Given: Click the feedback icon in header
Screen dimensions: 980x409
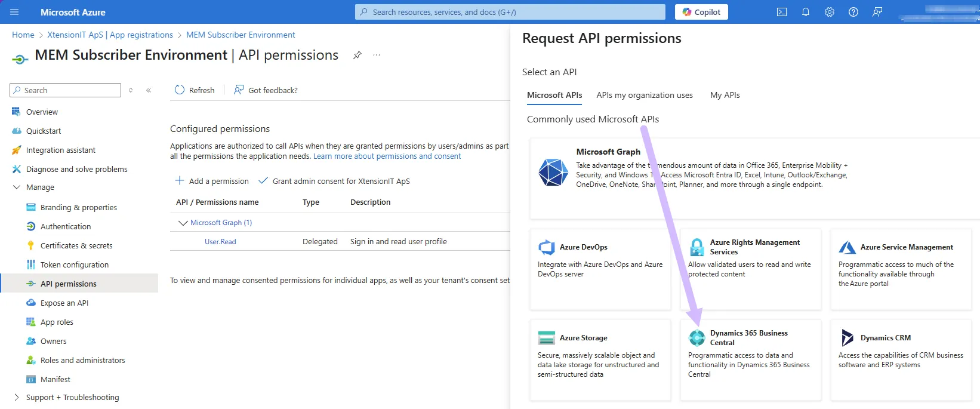Looking at the screenshot, I should (877, 12).
